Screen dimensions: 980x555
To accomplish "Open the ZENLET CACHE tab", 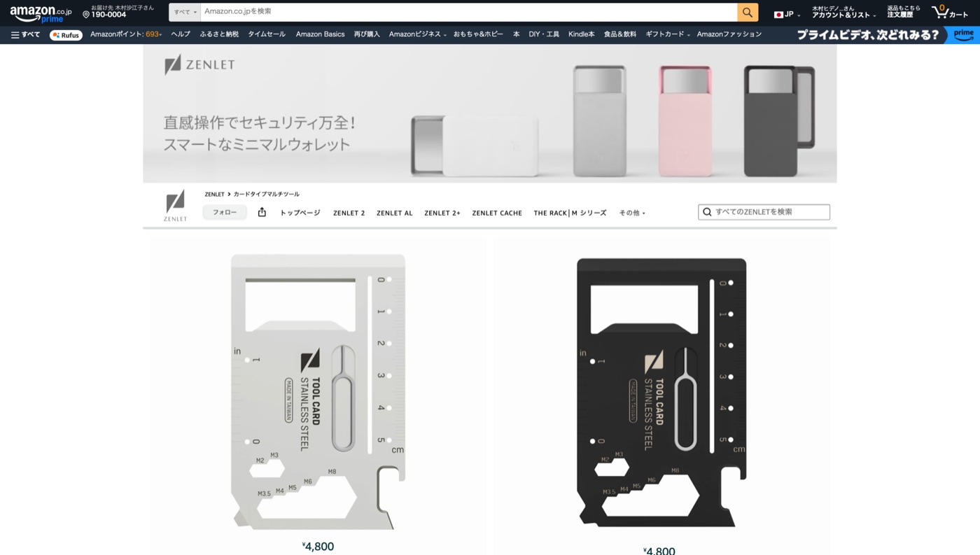I will pyautogui.click(x=497, y=213).
